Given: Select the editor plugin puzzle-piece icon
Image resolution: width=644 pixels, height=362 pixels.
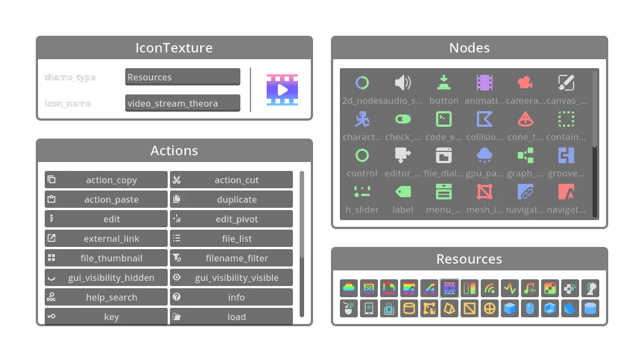Looking at the screenshot, I should (402, 155).
